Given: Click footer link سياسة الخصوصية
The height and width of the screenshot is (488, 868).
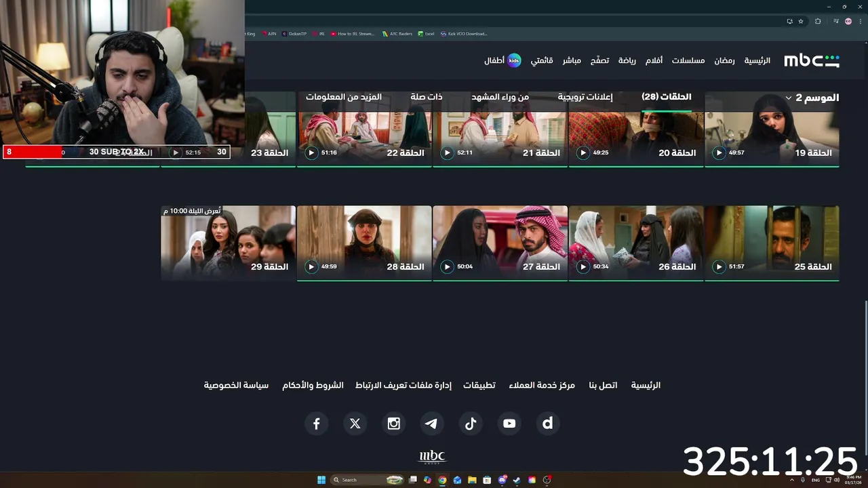Looking at the screenshot, I should click(x=236, y=385).
